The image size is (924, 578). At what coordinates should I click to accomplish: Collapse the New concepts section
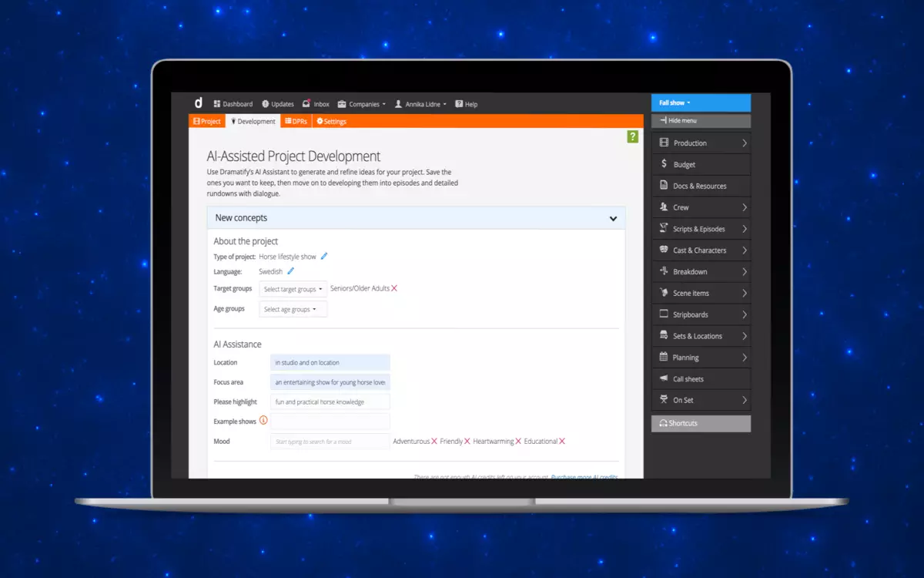tap(613, 218)
